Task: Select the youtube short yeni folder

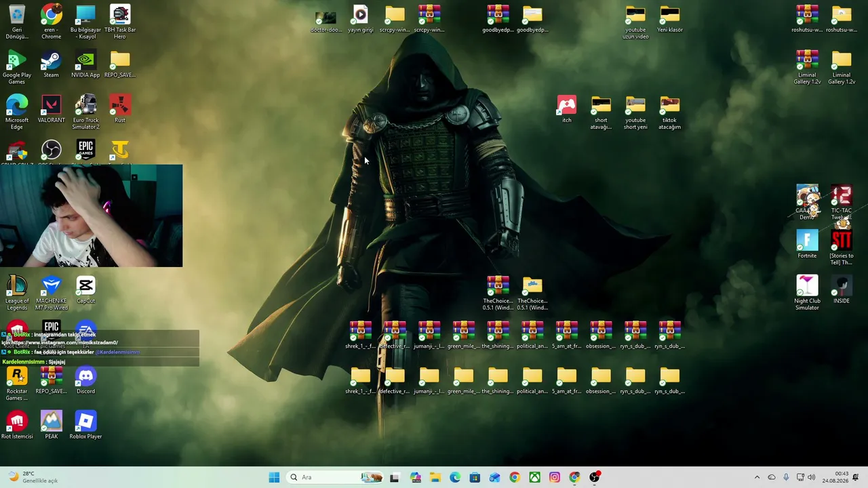Action: [x=635, y=112]
